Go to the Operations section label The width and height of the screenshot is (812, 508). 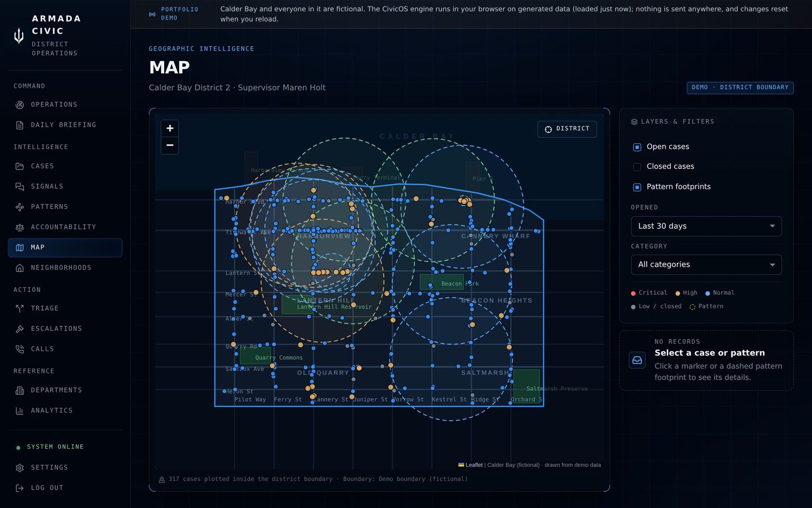54,105
